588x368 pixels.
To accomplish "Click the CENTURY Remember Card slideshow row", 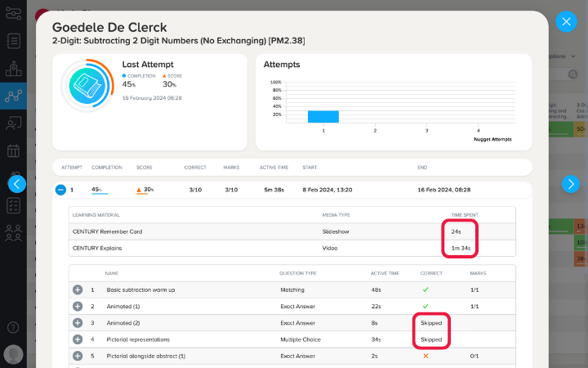I will click(292, 231).
